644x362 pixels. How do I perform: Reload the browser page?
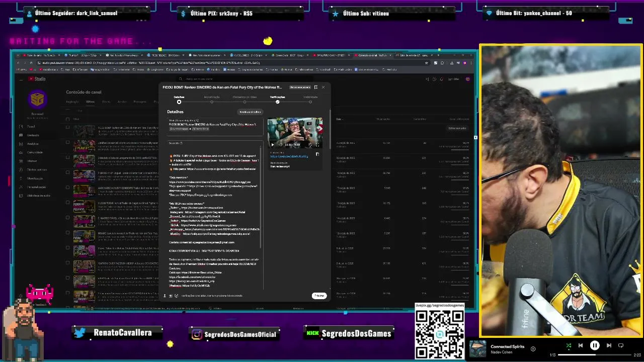pyautogui.click(x=31, y=63)
